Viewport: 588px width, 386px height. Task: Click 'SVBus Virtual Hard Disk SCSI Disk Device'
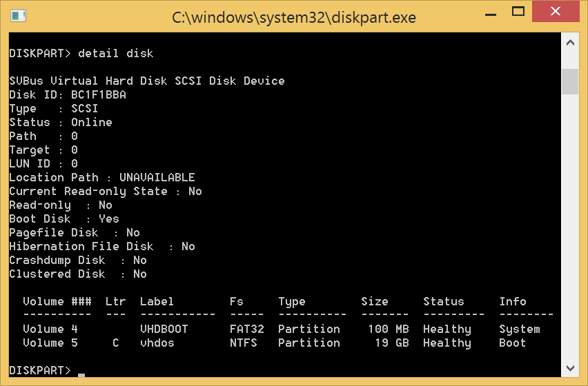[x=147, y=81]
